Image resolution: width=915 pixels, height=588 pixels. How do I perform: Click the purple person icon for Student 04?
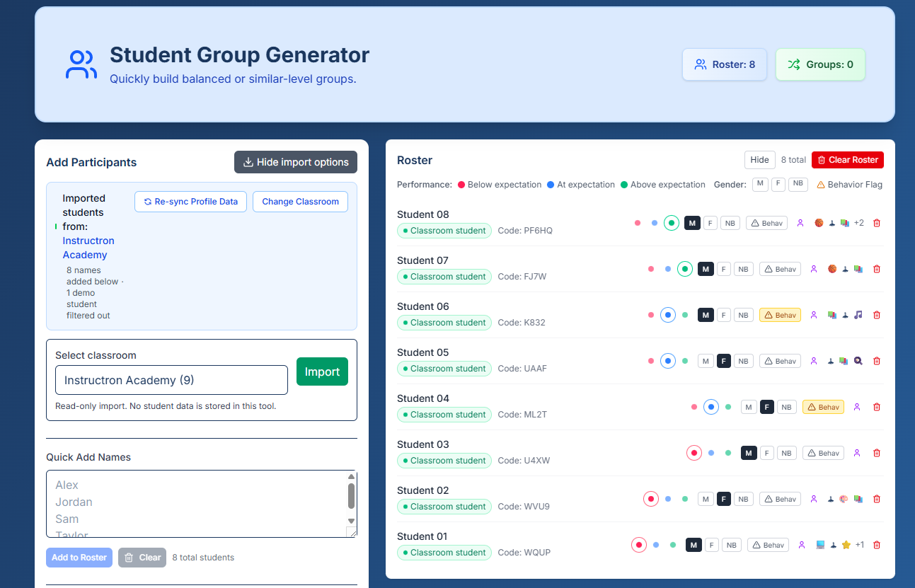click(857, 407)
